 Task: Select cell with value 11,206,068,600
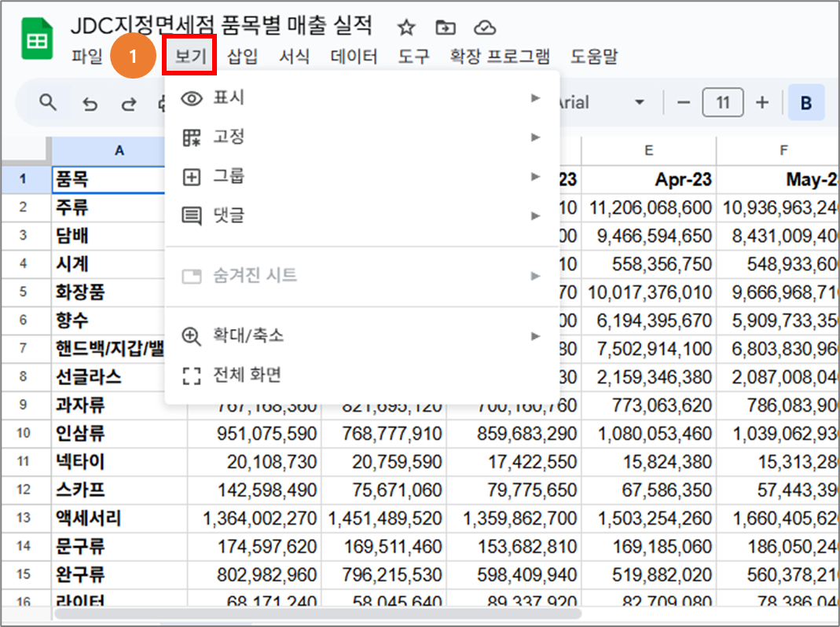[649, 207]
